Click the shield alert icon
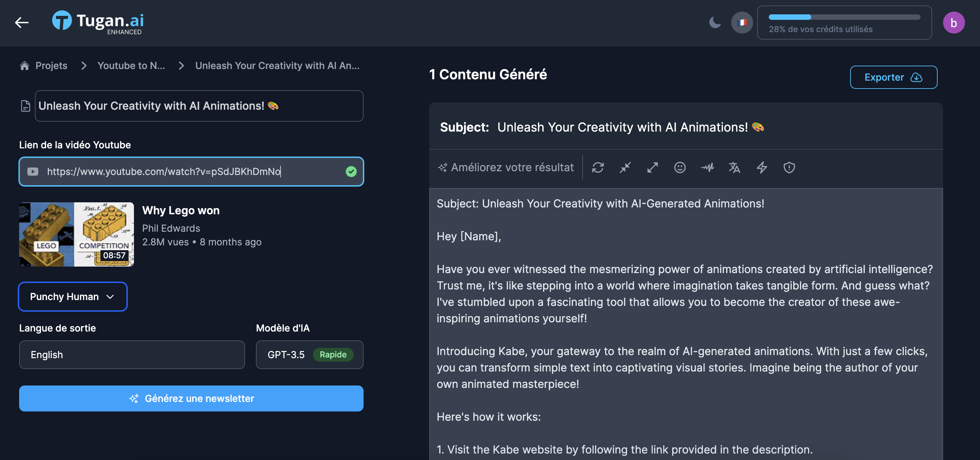 tap(789, 167)
